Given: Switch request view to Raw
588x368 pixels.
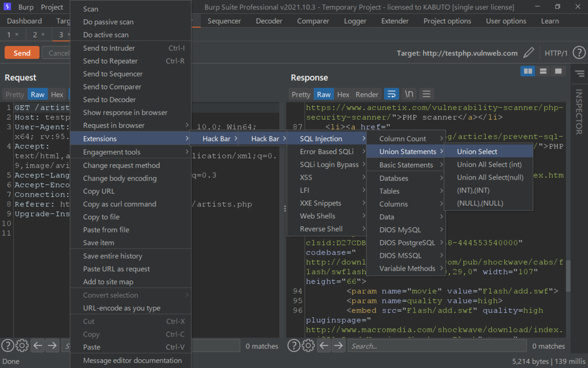Looking at the screenshot, I should pyautogui.click(x=37, y=95).
